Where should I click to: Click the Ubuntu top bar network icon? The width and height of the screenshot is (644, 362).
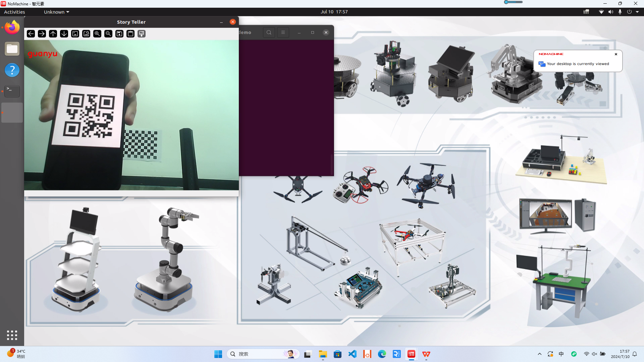(x=601, y=12)
